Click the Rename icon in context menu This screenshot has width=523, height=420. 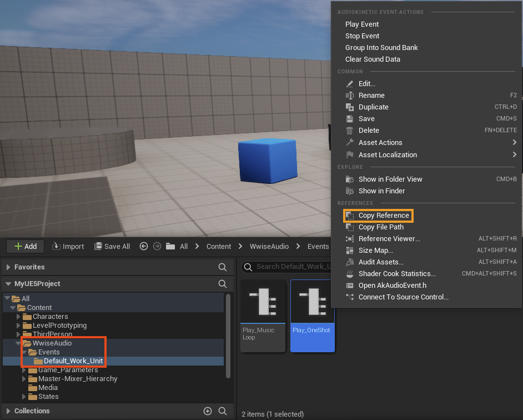point(350,96)
